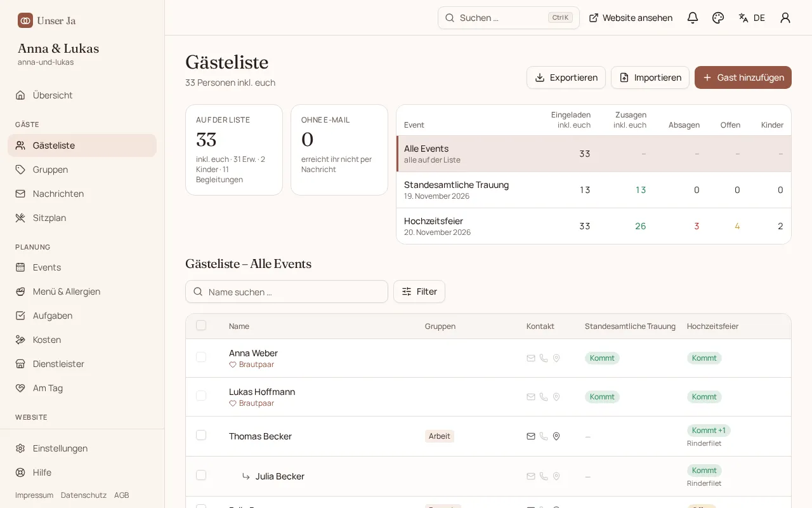Open the Filter options
This screenshot has height=508, width=812.
point(419,291)
